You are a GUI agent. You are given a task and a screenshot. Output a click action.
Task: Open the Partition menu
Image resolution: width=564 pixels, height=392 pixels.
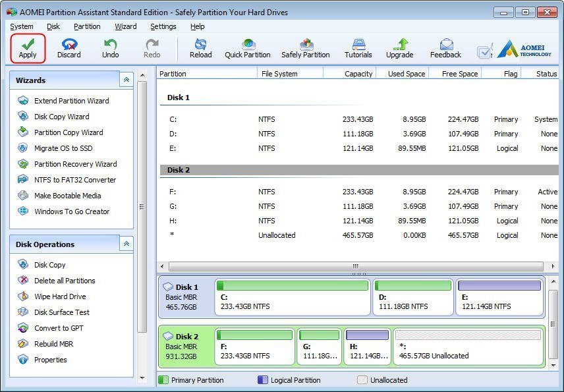[87, 26]
